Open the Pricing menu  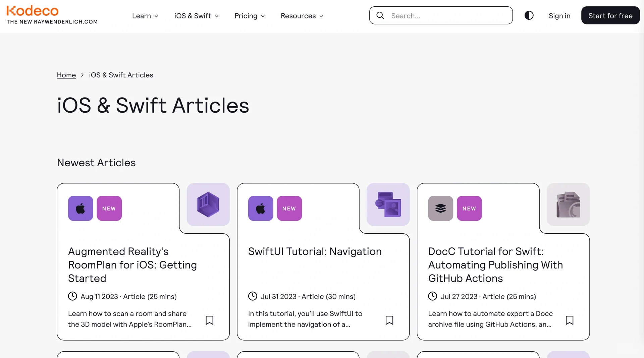(250, 16)
